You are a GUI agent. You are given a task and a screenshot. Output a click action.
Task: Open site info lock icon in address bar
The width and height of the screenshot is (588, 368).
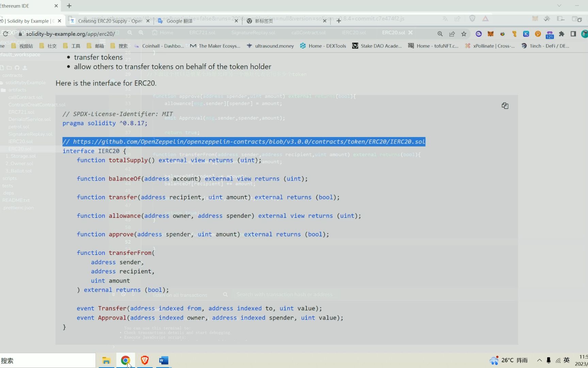[20, 34]
